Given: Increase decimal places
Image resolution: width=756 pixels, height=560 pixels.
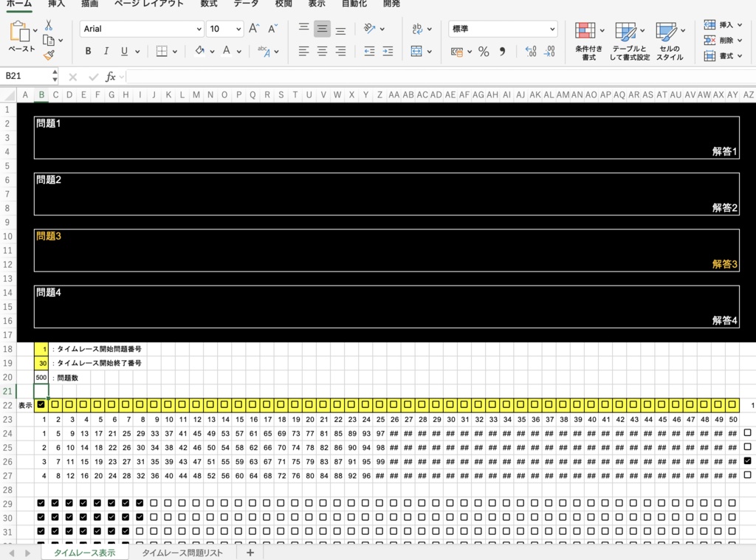Looking at the screenshot, I should 531,52.
